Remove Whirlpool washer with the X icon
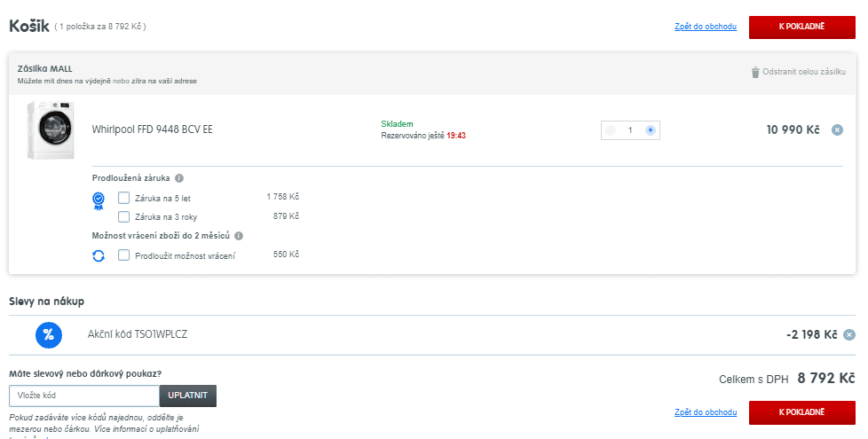Screen dimensions: 868x439 837,130
